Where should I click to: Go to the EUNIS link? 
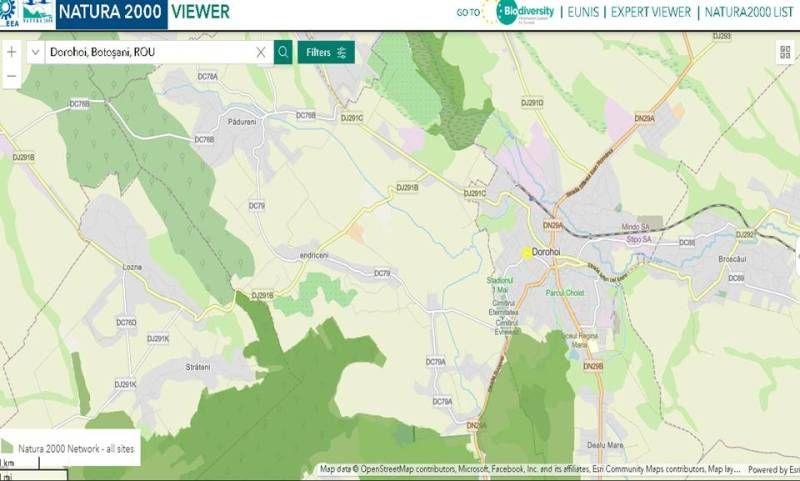point(583,13)
